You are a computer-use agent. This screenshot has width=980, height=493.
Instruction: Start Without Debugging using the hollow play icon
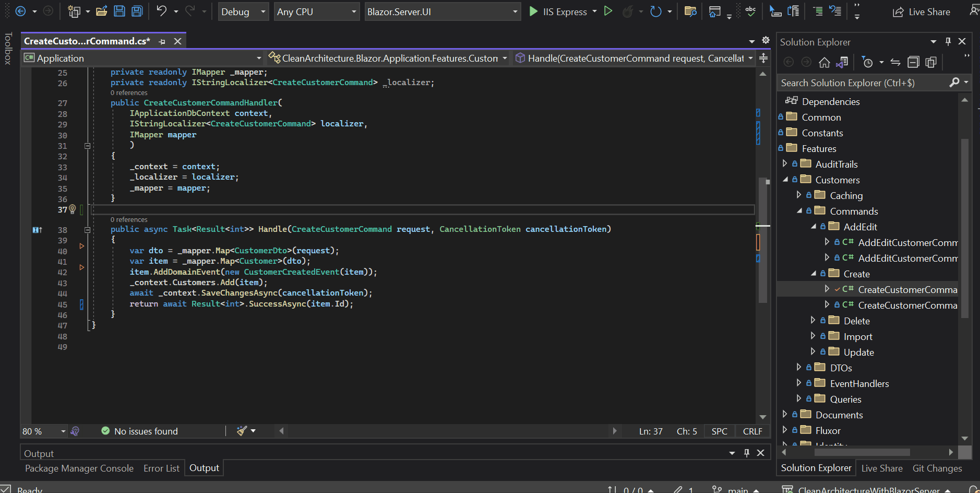(x=608, y=11)
